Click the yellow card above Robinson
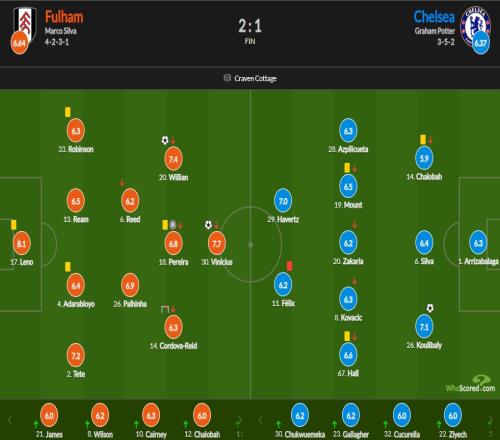Screen dimensions: 500x440 [68, 112]
